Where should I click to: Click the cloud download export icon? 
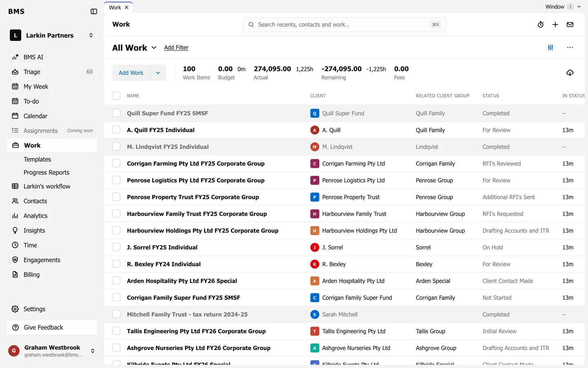[570, 73]
